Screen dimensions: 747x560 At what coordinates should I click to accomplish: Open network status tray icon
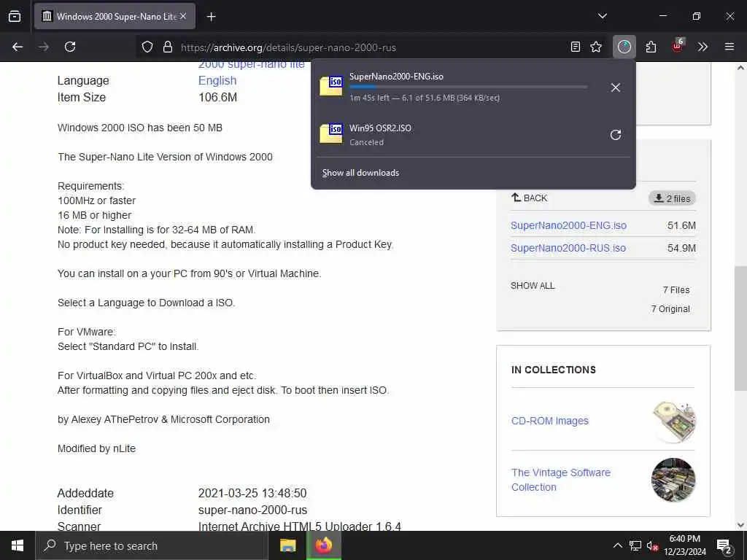pos(635,545)
